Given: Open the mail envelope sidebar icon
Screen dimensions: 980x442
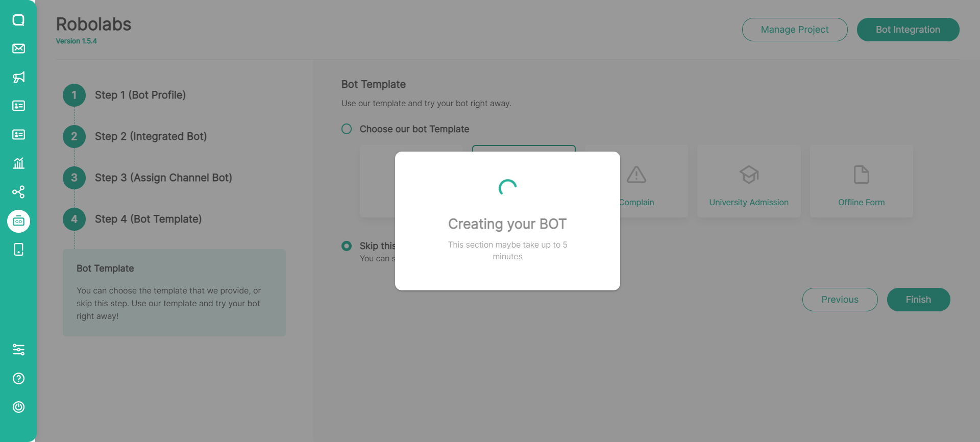Looking at the screenshot, I should (x=18, y=48).
